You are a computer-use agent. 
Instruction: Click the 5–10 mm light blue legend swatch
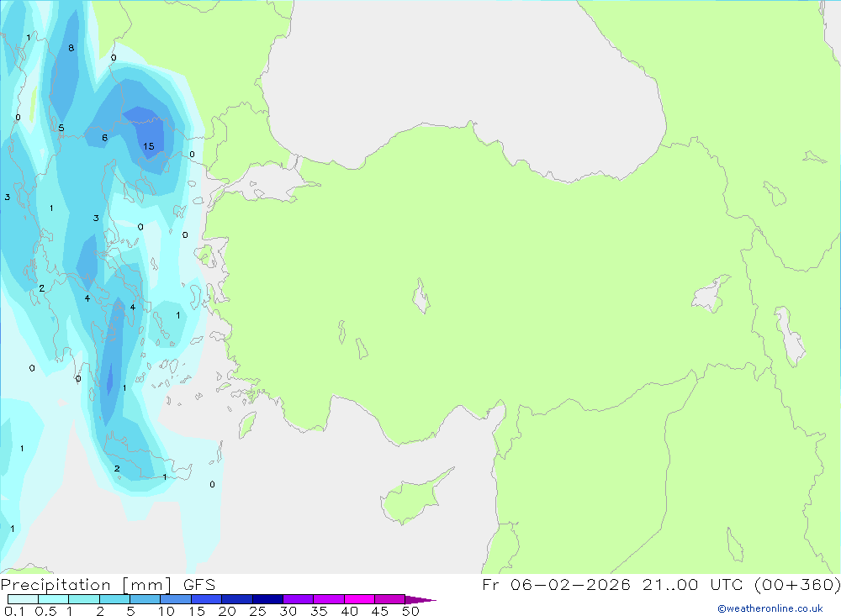point(145,599)
